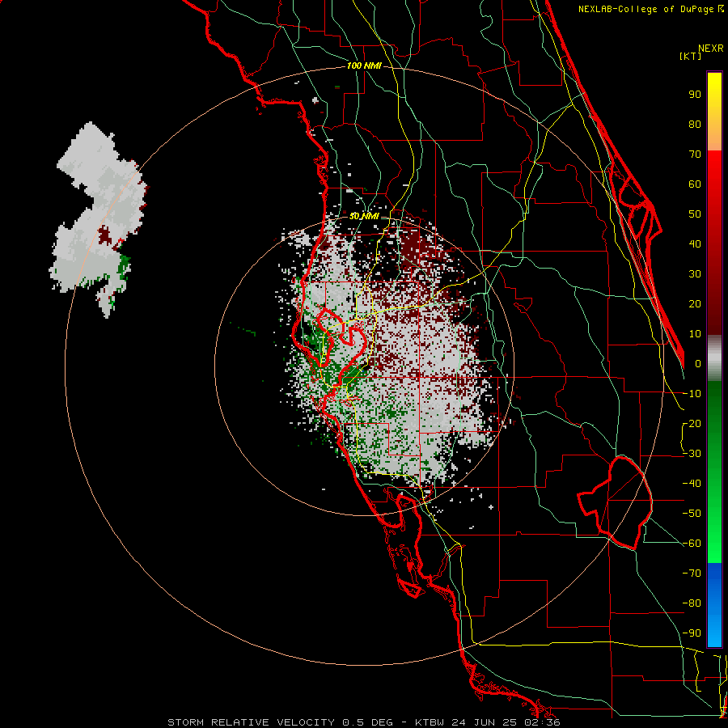This screenshot has height=728, width=728.
Task: Click the "NEXR" label above the color bar
Action: click(x=711, y=48)
